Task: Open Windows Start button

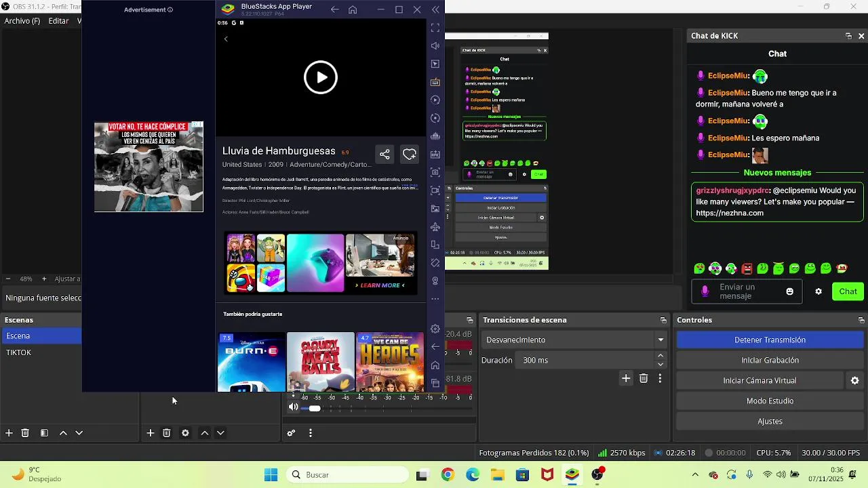Action: pos(271,474)
